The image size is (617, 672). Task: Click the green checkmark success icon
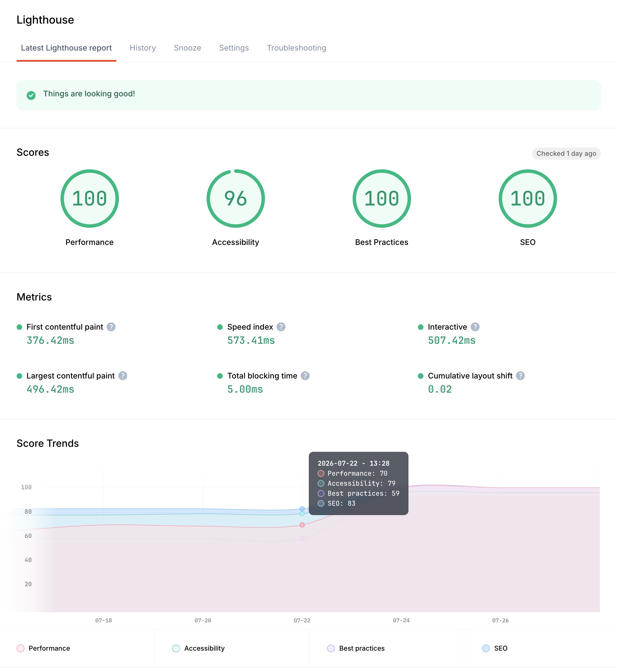pos(31,96)
